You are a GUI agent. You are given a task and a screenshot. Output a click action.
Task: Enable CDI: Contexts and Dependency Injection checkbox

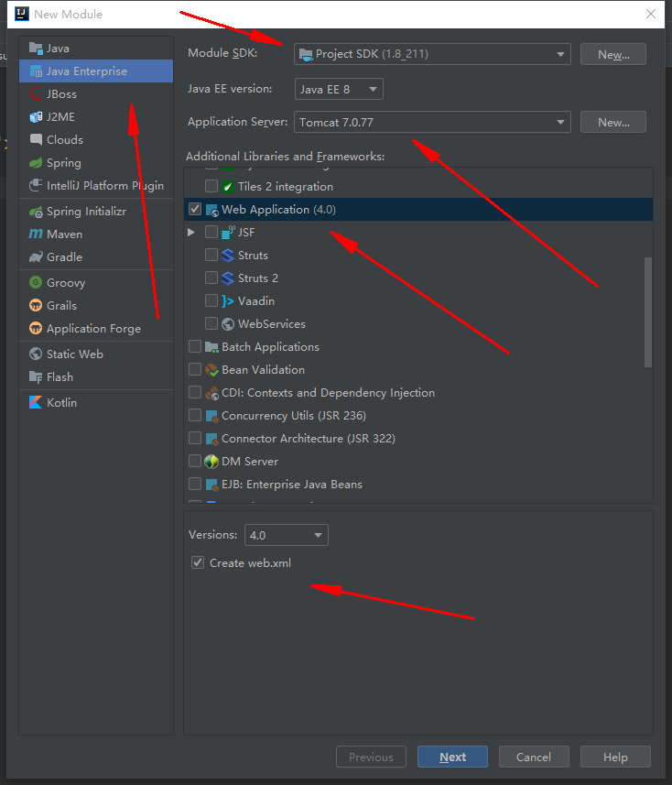pyautogui.click(x=195, y=392)
